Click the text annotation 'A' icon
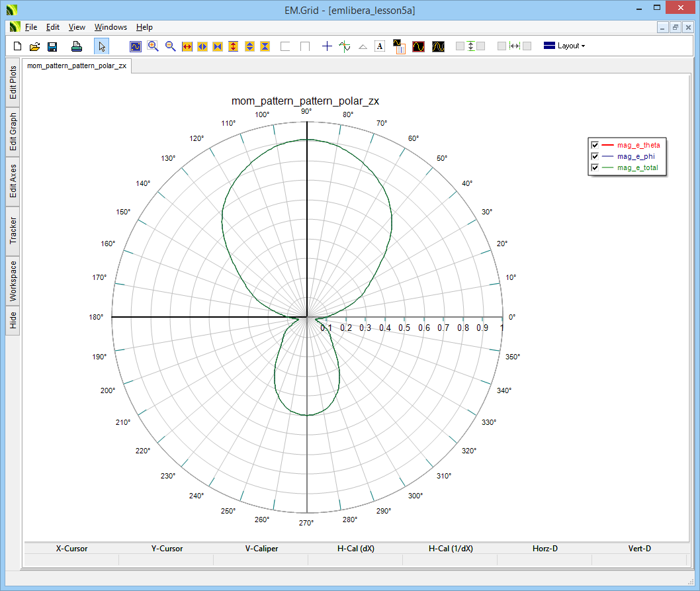700x591 pixels. click(x=380, y=46)
